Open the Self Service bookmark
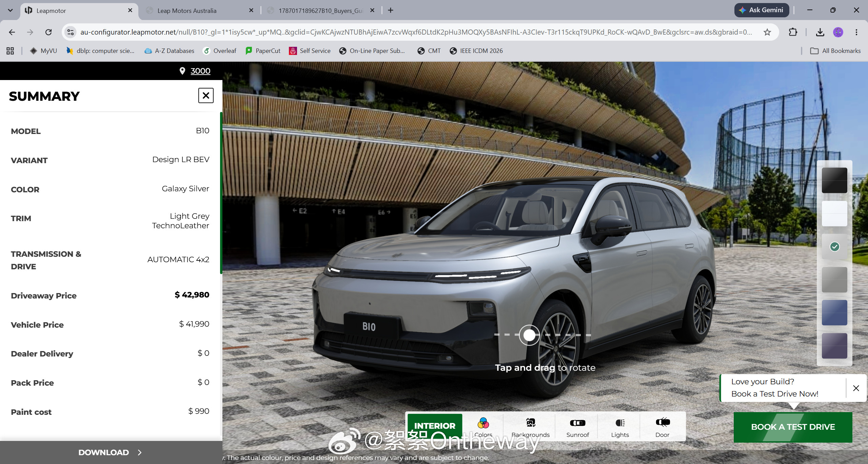This screenshot has height=464, width=868. pos(310,51)
